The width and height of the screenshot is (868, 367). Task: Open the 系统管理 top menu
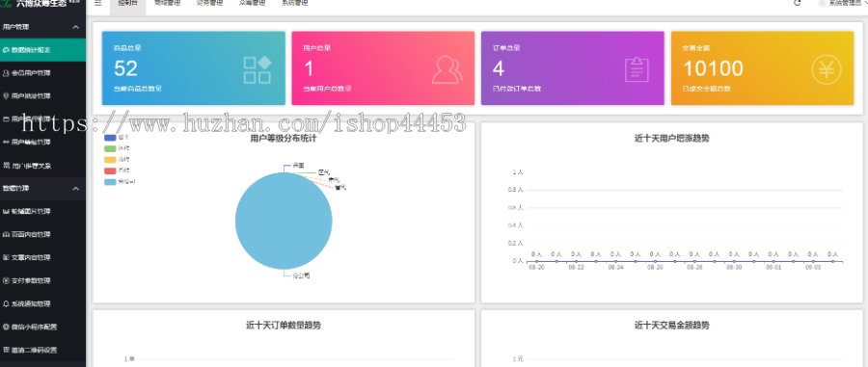[294, 3]
